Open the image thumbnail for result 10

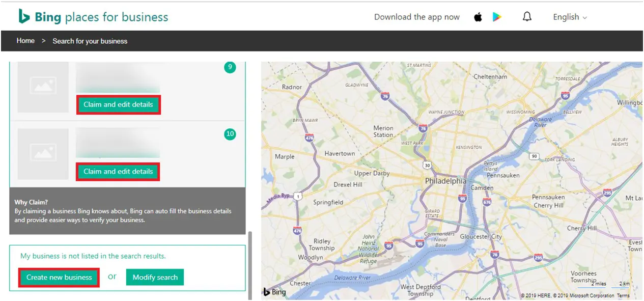43,154
